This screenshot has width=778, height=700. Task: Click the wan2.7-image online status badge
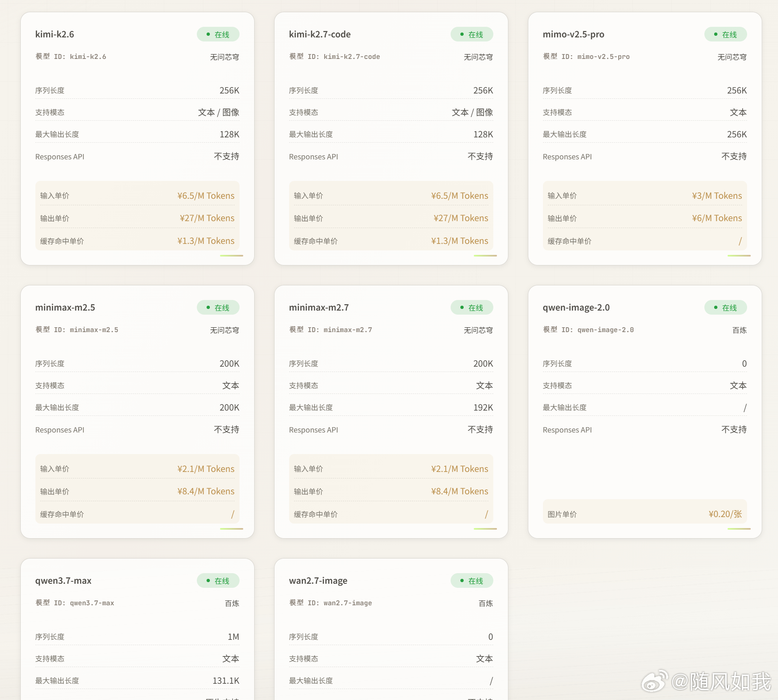tap(472, 581)
